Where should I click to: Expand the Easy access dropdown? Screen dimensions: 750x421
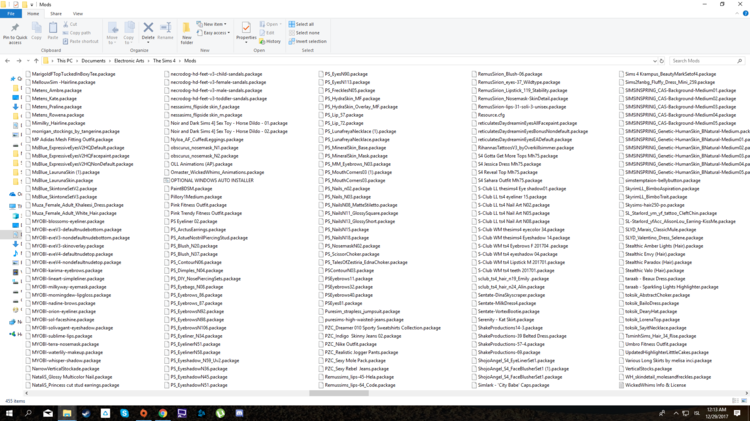pos(229,33)
